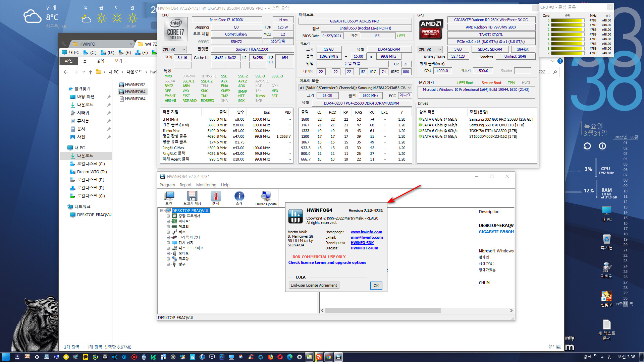
Task: Collapse the DESKTOP-ERAQVUL root node
Action: [x=162, y=211]
